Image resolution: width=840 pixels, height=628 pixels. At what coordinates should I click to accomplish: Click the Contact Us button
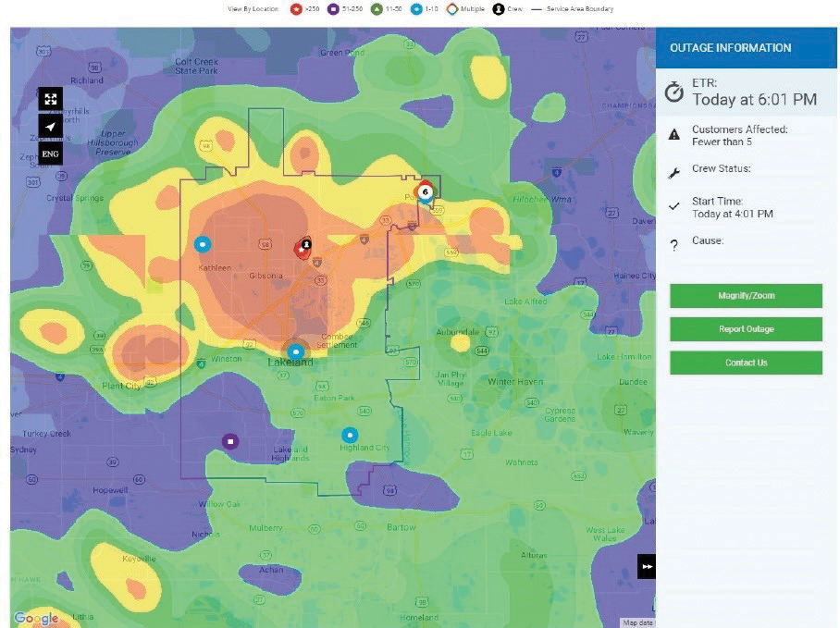pos(746,363)
